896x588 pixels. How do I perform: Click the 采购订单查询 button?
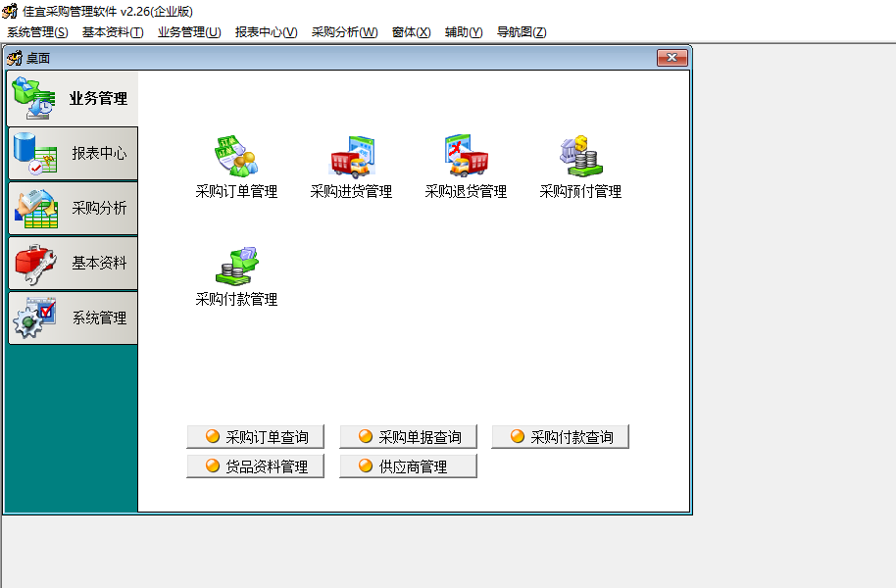pos(256,436)
